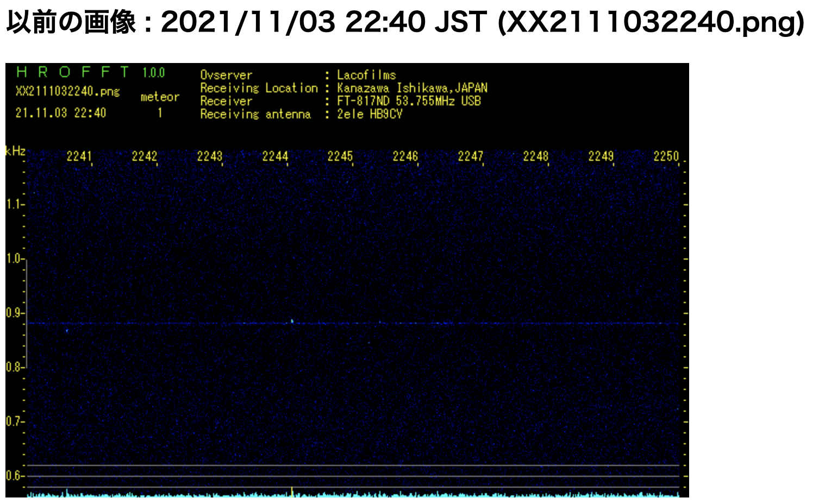Image resolution: width=825 pixels, height=504 pixels.
Task: Click 'FT-817ND 53.755MHz USB' receiver value
Action: tap(409, 101)
